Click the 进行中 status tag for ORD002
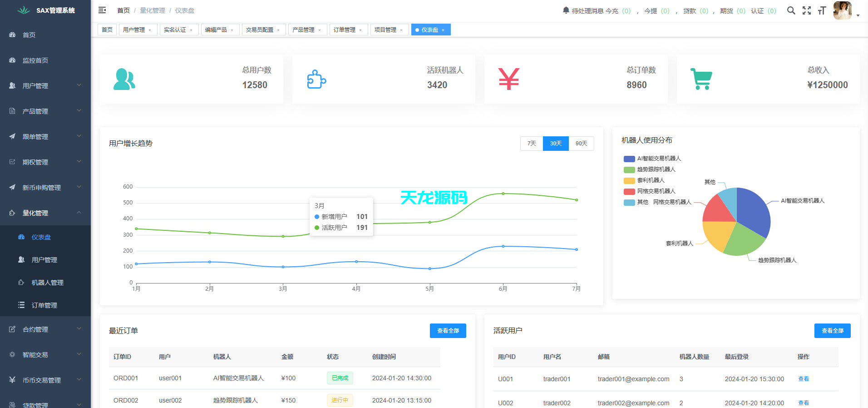 pyautogui.click(x=340, y=400)
